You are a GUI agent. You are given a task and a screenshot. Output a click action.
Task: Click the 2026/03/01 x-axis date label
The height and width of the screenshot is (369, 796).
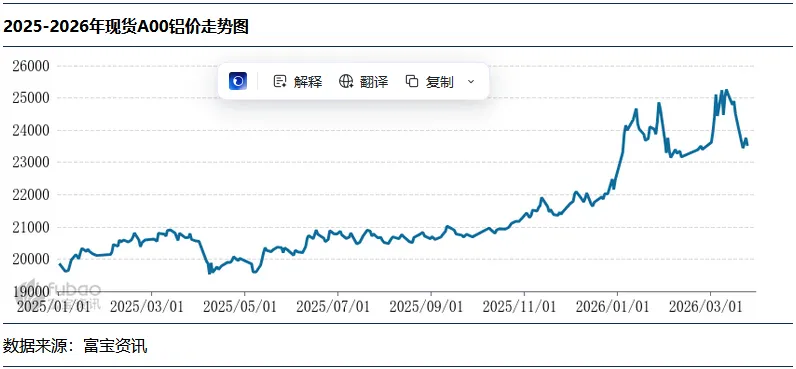click(x=706, y=307)
